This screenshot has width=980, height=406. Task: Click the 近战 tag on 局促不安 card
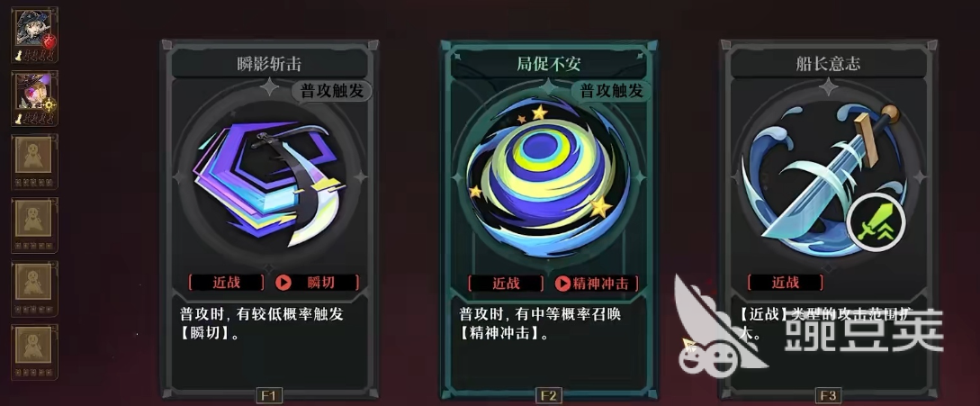[x=506, y=283]
